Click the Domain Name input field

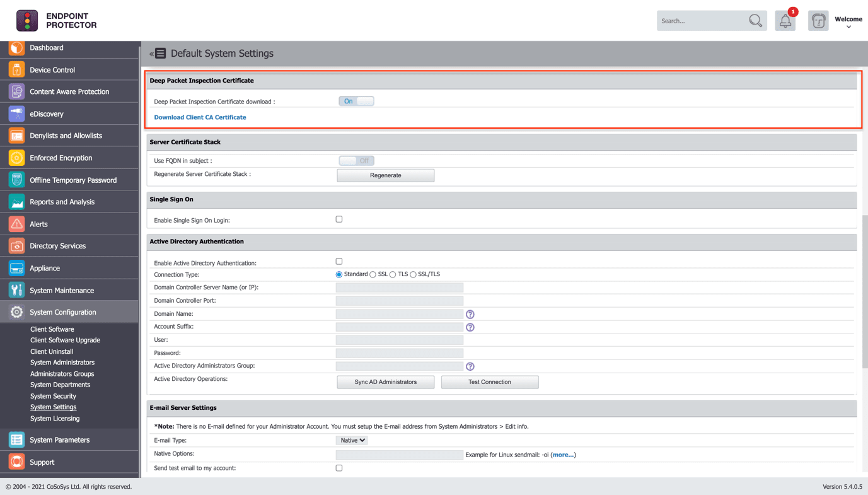point(400,314)
